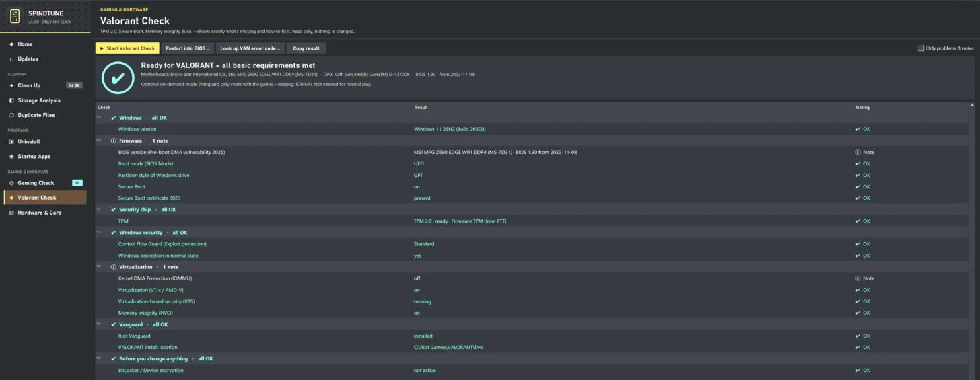The image size is (980, 380).
Task: Click the Duplicate Files icon
Action: (11, 115)
